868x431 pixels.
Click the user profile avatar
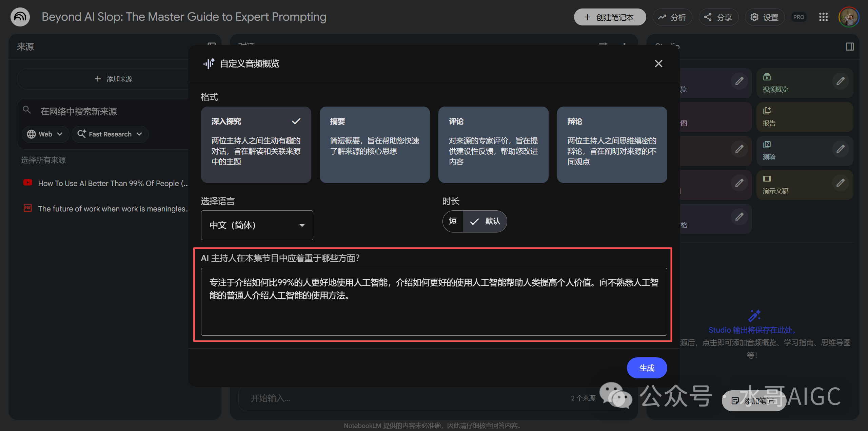point(849,17)
